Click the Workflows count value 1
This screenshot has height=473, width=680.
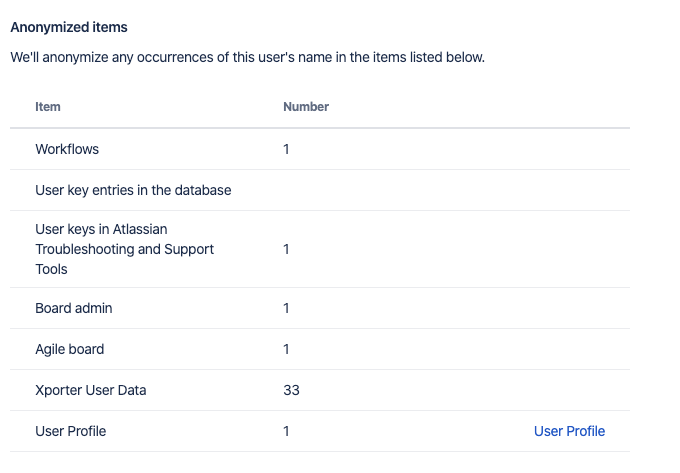pos(286,149)
